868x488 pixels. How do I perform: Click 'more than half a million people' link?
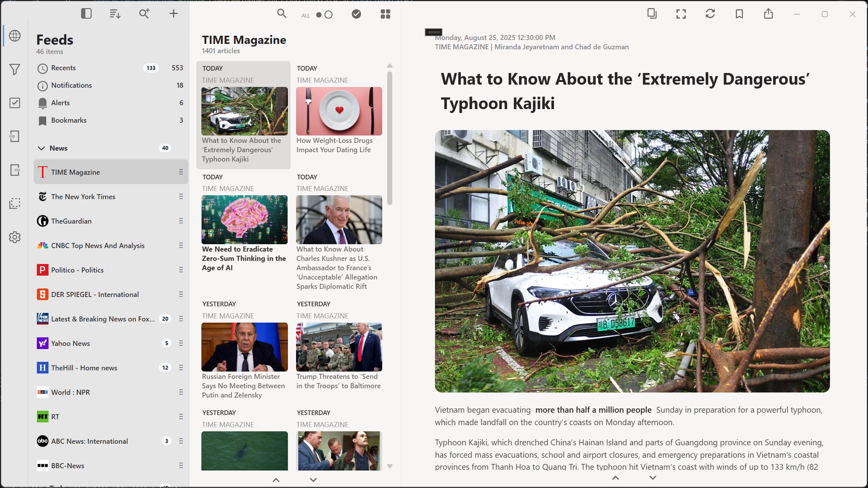(593, 410)
